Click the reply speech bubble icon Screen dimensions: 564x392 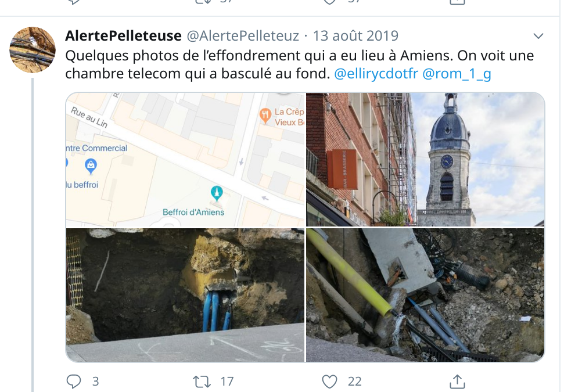click(74, 381)
